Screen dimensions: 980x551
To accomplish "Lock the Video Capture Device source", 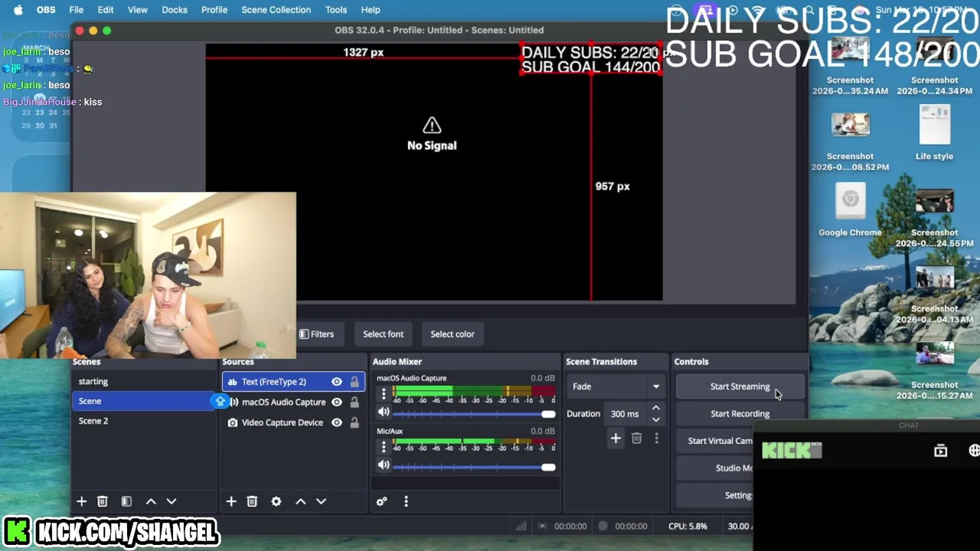I will click(x=354, y=422).
